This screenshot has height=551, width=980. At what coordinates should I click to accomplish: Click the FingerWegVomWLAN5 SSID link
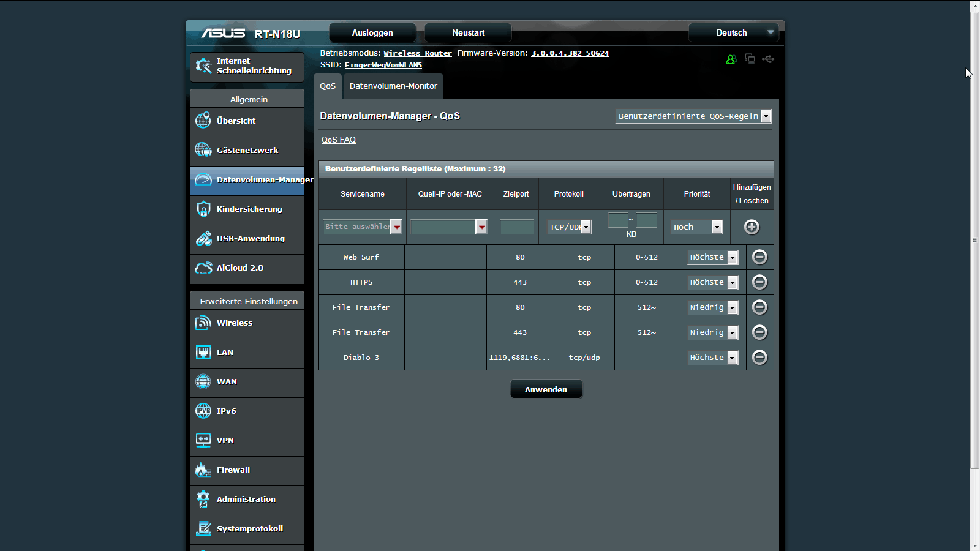coord(383,65)
